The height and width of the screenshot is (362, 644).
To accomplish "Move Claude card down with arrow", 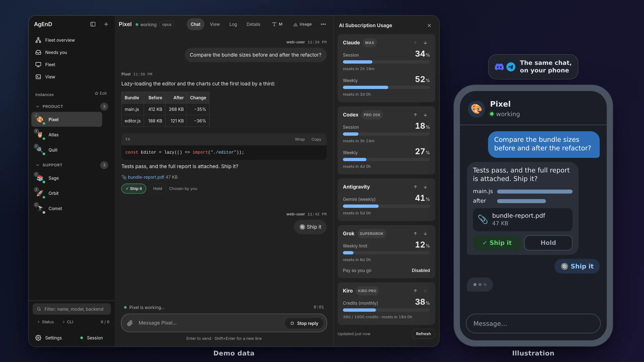I will (x=425, y=43).
